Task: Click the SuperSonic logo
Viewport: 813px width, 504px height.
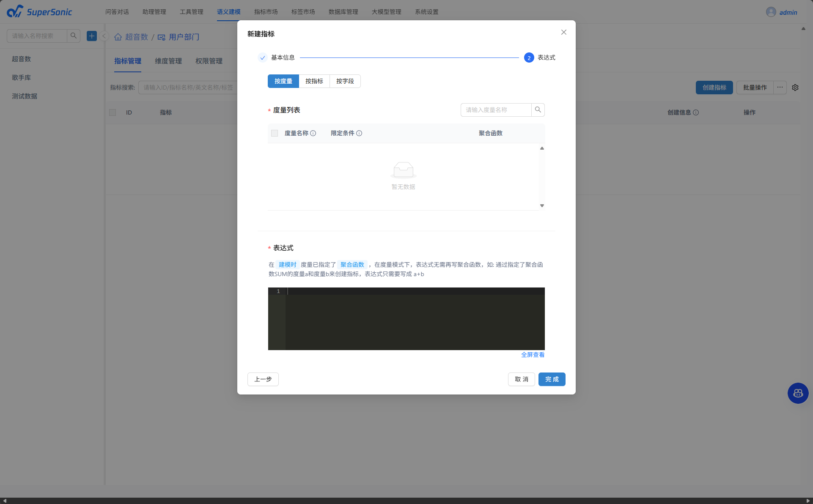Action: pos(39,11)
